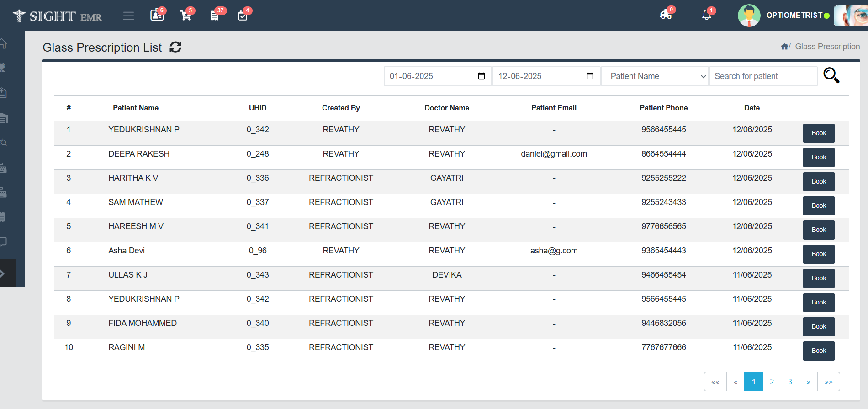Open the shopping cart notifications icon
The height and width of the screenshot is (409, 868).
pos(185,16)
